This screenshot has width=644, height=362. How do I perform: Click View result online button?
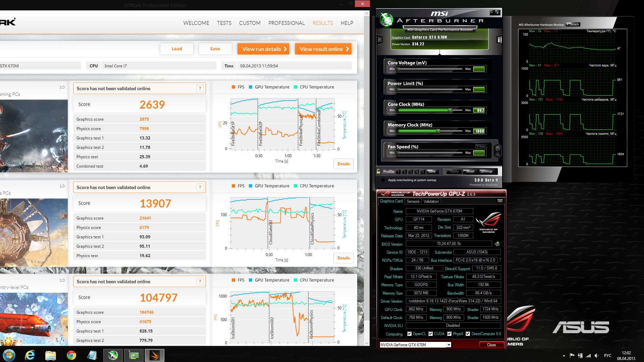[x=323, y=49]
